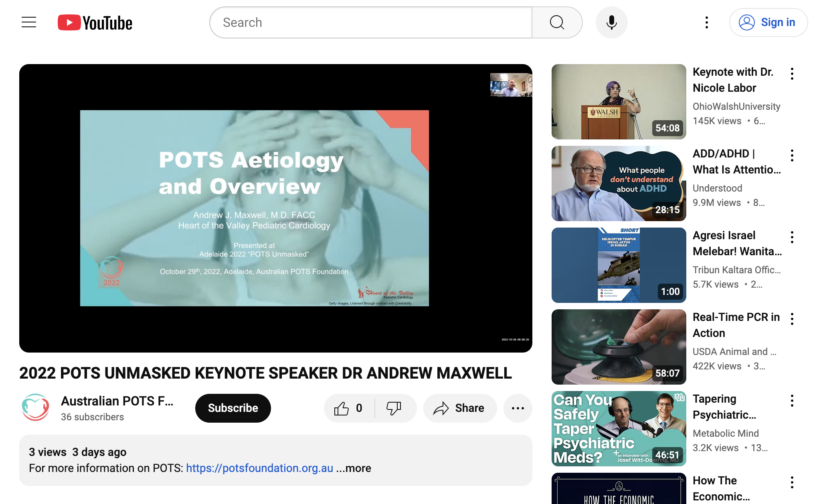Open options menu for Real-Time PCR video

pyautogui.click(x=792, y=319)
